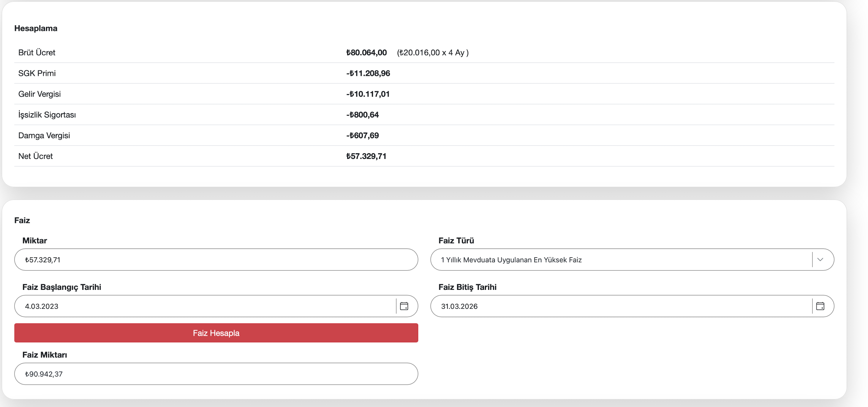
Task: Focus the start date field showing 4.03.2023
Action: pyautogui.click(x=202, y=306)
